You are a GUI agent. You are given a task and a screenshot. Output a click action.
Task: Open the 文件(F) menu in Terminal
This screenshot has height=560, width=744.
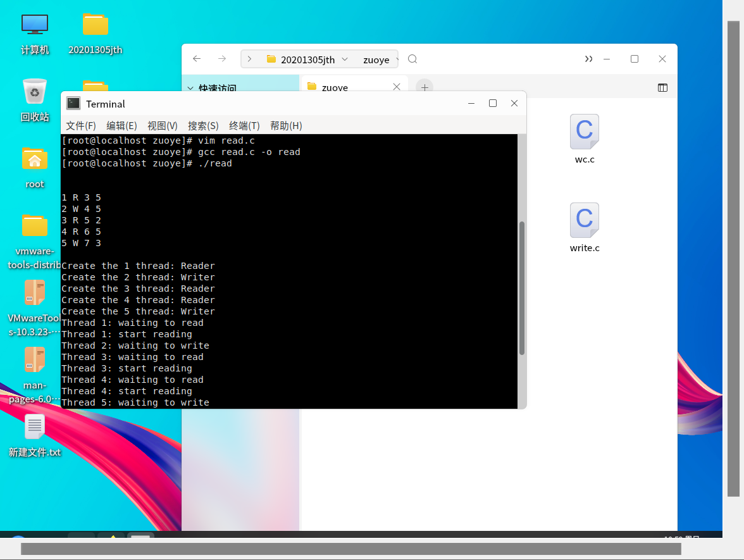(81, 126)
